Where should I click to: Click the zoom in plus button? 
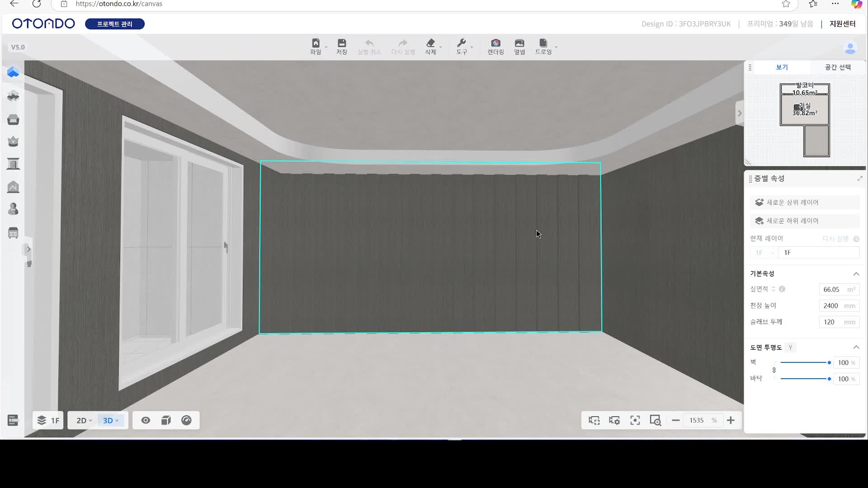pos(731,421)
